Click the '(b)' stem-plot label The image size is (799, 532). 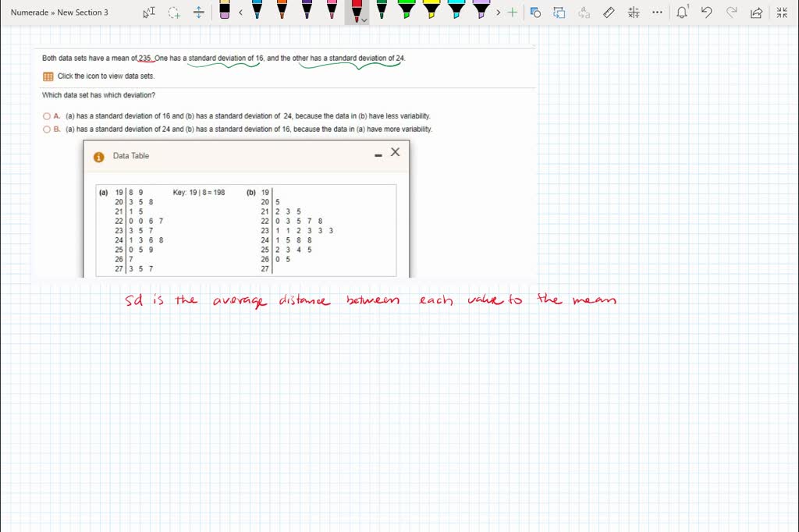pos(251,193)
